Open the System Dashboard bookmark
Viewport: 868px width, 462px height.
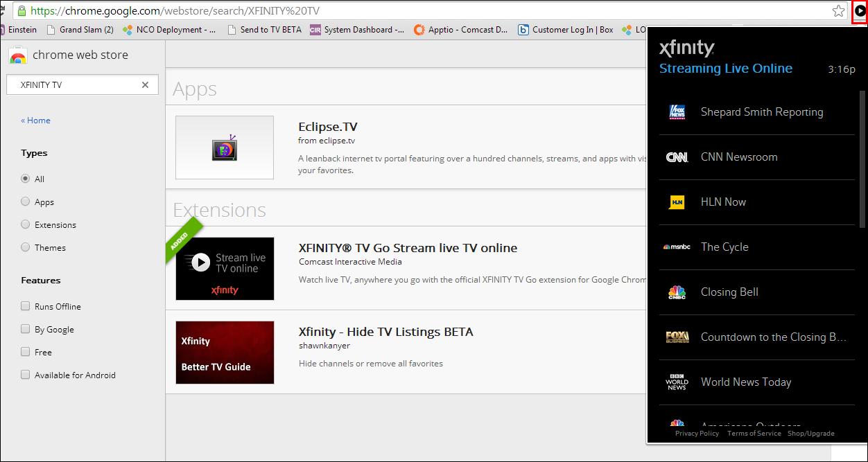click(357, 30)
